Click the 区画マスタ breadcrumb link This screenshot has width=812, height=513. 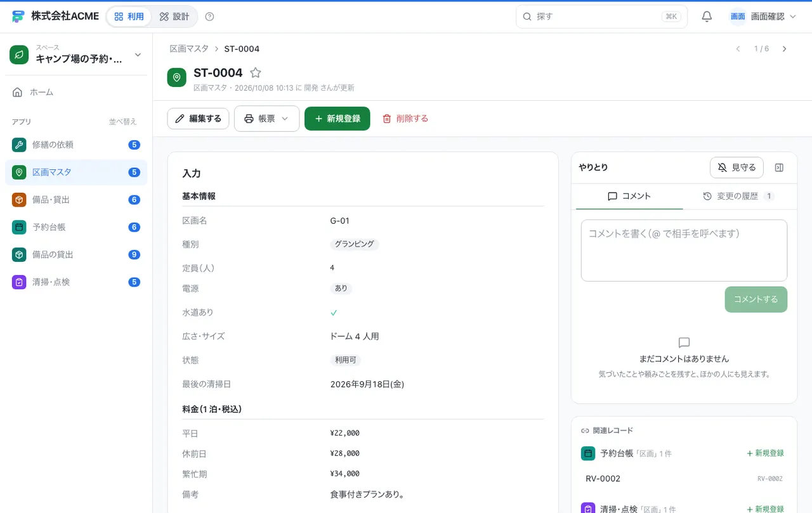coord(189,49)
